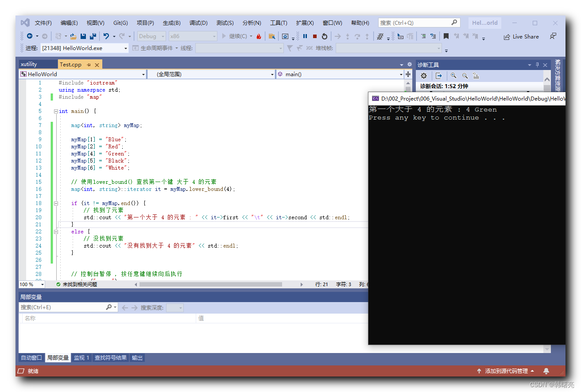Start a Live Share session
581x392 pixels.
point(522,36)
